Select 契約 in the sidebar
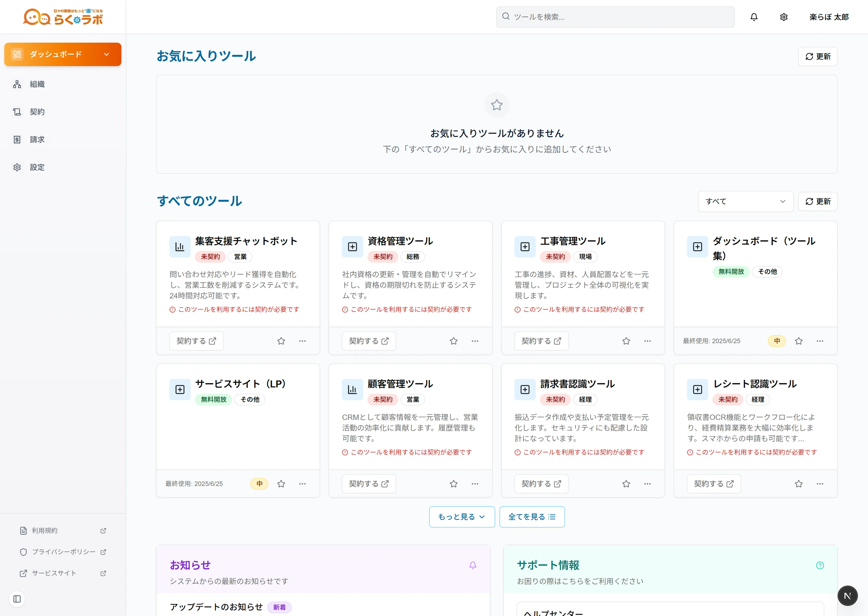 (x=37, y=112)
